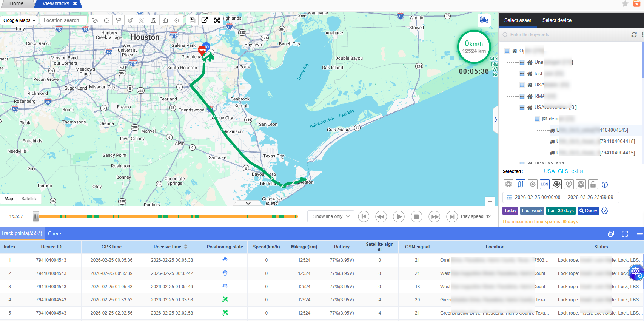The height and width of the screenshot is (321, 644).
Task: Open the Google Maps provider dropdown
Action: (x=19, y=20)
